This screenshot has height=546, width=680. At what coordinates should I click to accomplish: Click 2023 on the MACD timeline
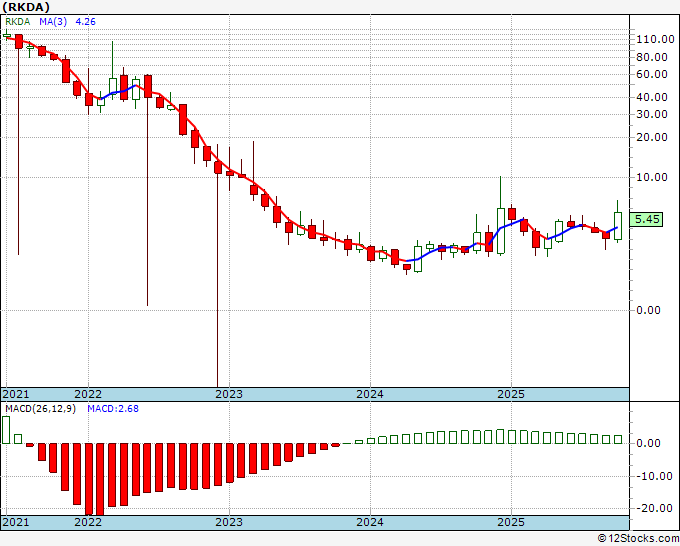[x=229, y=522]
